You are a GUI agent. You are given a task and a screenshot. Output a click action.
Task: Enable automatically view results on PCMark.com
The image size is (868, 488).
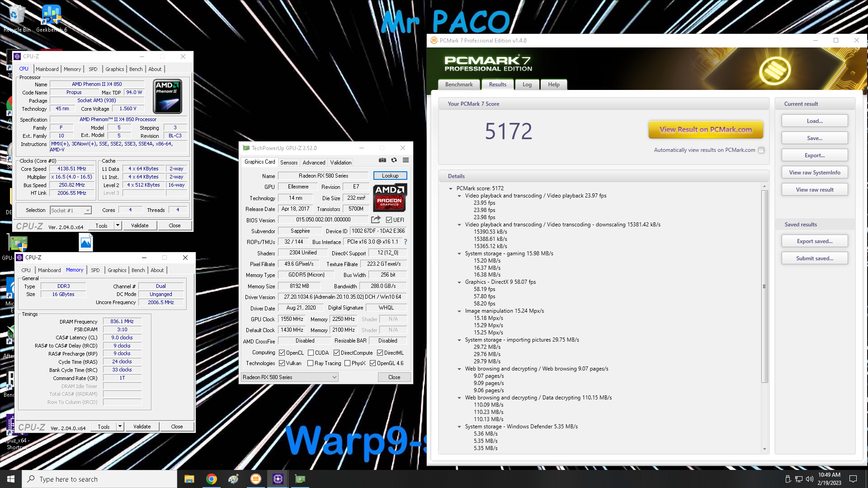[x=761, y=150]
